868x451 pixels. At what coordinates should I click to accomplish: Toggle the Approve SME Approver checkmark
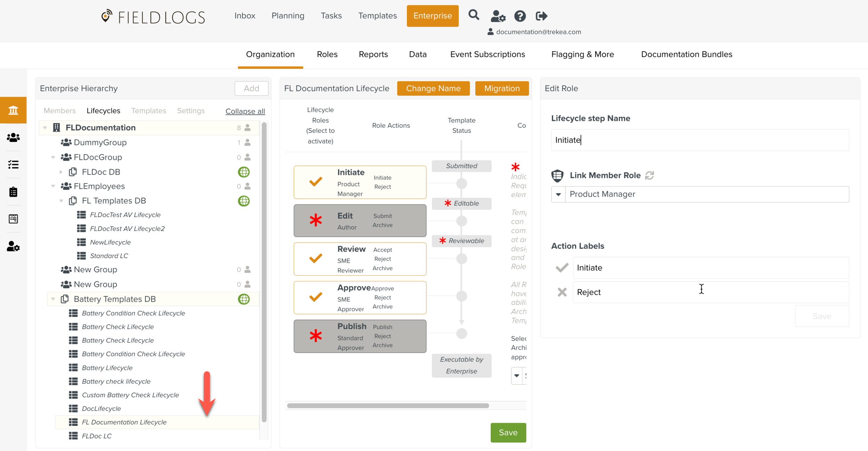coord(316,297)
